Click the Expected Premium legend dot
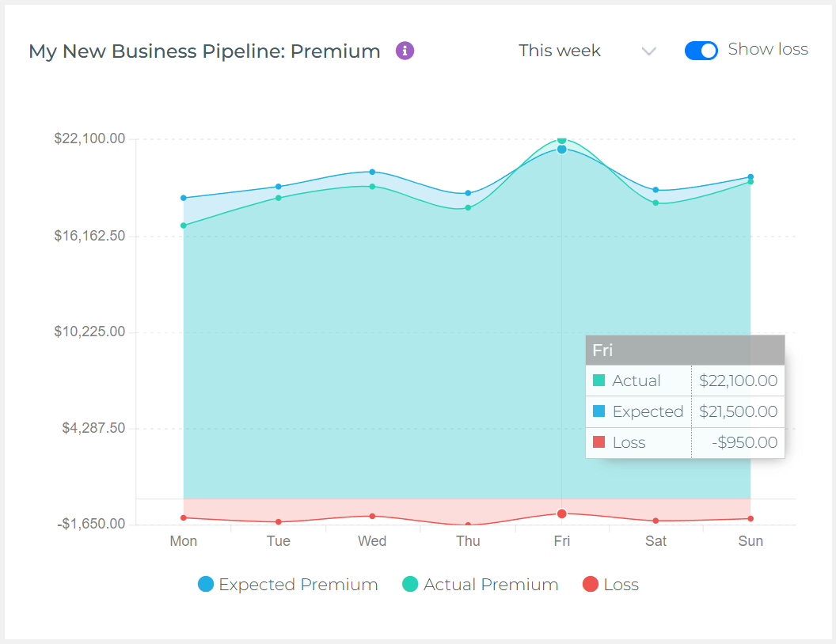 coord(204,585)
